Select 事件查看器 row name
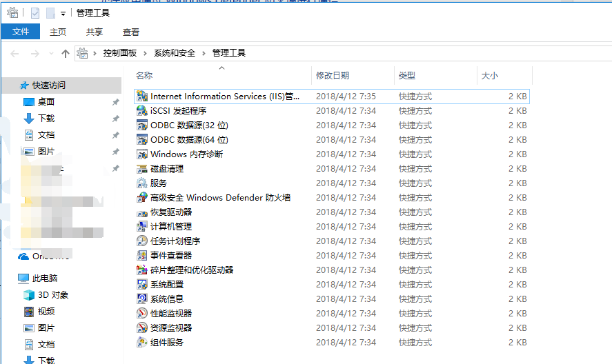Image resolution: width=612 pixels, height=364 pixels. (x=171, y=256)
